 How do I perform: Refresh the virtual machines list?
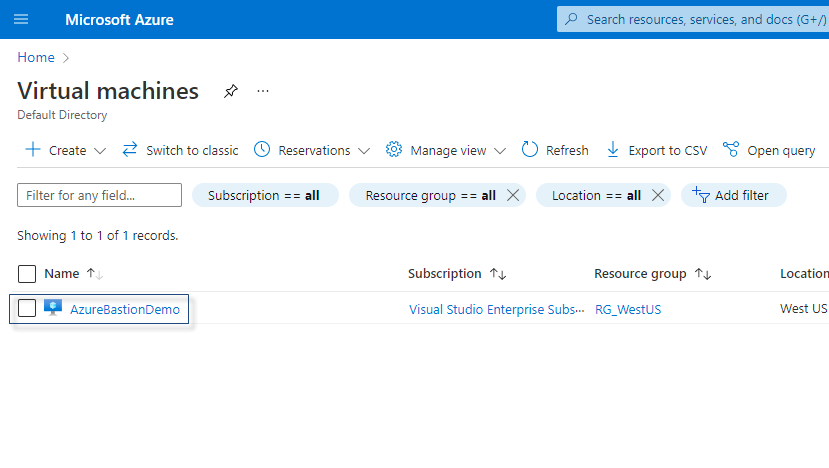(x=567, y=151)
